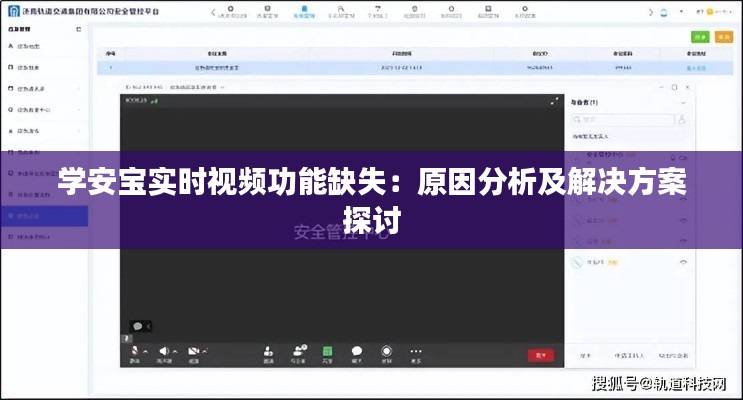Viewport: 743px width, 400px height.
Task: Open the participants icon in meeting toolbar
Action: 298,351
